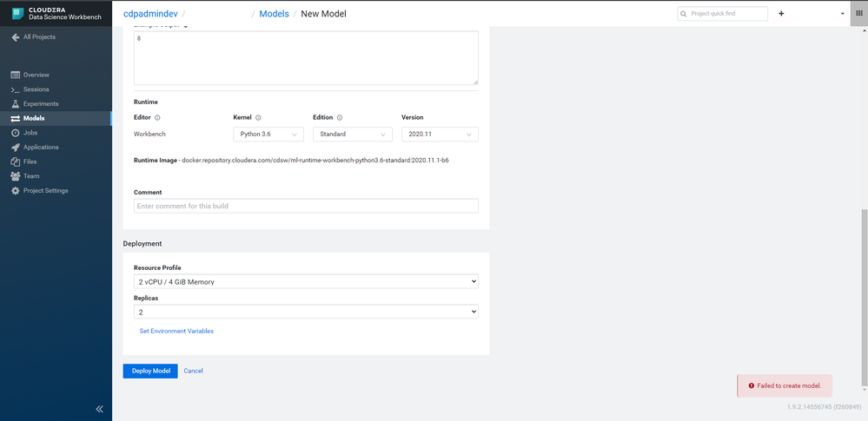Open Team using the people icon
The image size is (868, 421).
pos(16,176)
